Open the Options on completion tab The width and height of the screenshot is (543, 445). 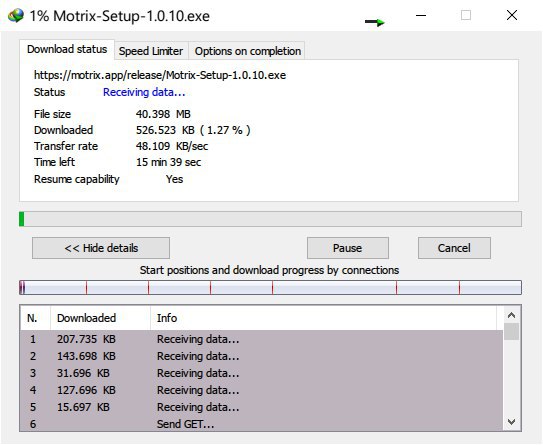pyautogui.click(x=247, y=51)
